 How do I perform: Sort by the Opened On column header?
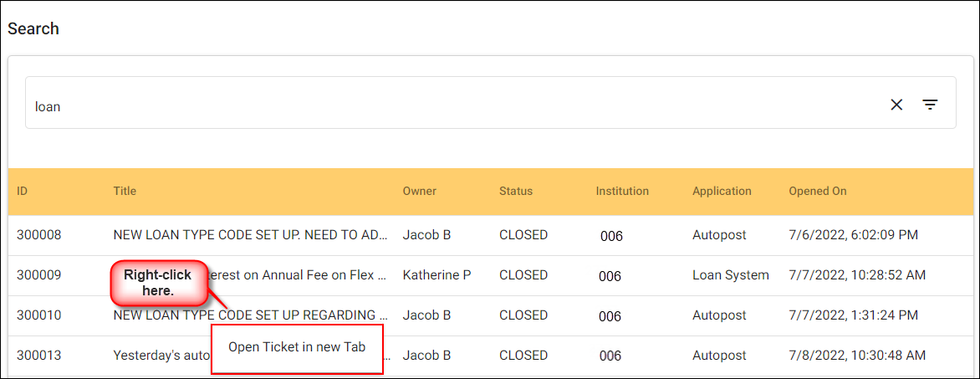click(x=817, y=191)
